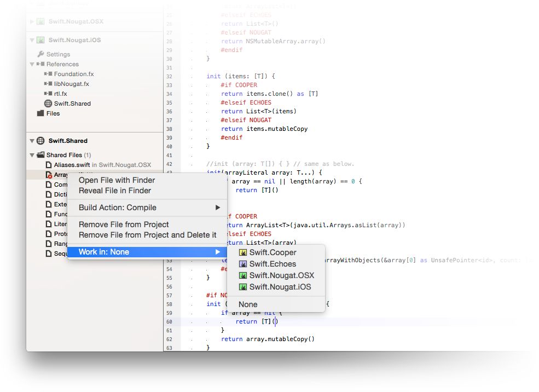Click the Files folder icon
This screenshot has width=539, height=392.
pyautogui.click(x=40, y=113)
